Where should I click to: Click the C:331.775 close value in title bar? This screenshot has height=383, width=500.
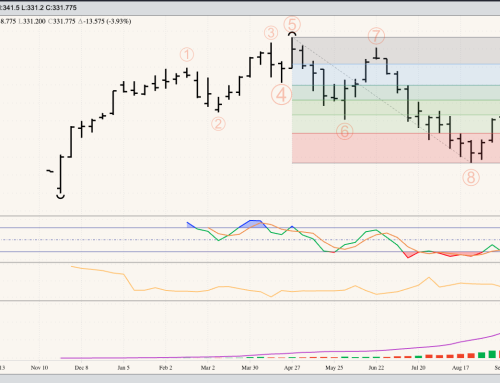[61, 7]
